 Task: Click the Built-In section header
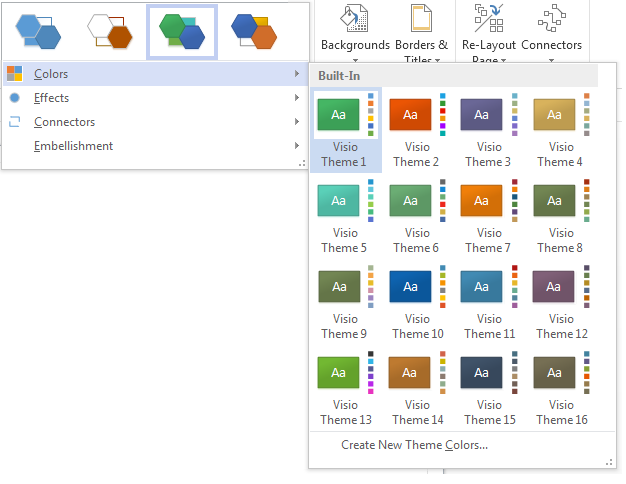tap(454, 75)
